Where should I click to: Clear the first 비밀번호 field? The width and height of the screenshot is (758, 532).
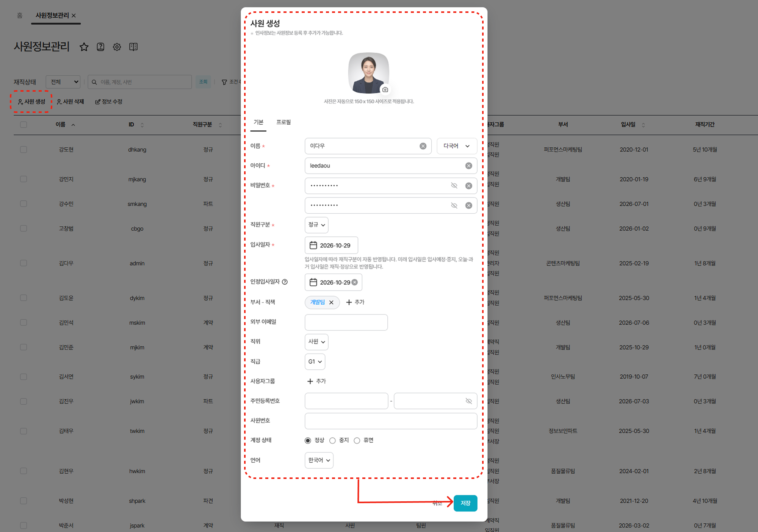click(x=469, y=186)
